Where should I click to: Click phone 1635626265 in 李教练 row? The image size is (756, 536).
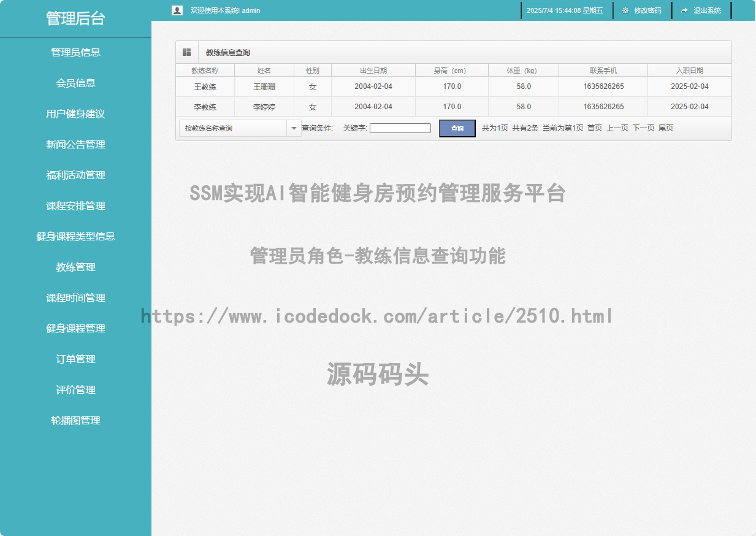(x=603, y=107)
